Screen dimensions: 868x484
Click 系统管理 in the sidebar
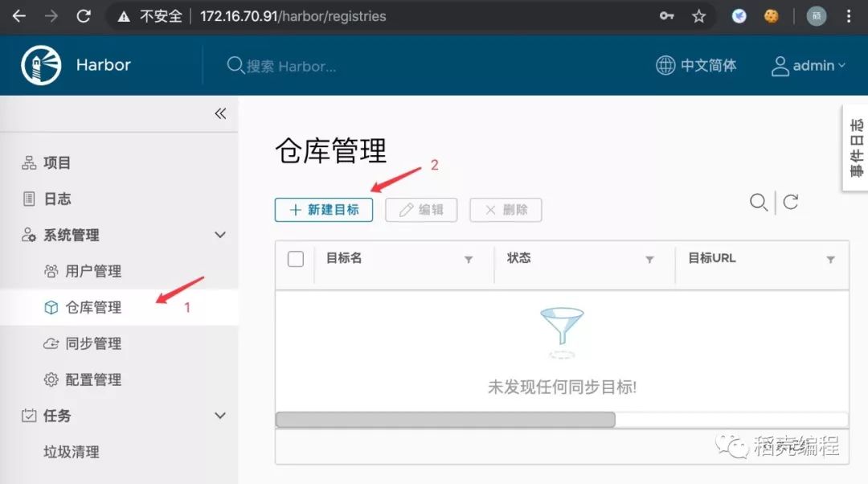tap(72, 235)
